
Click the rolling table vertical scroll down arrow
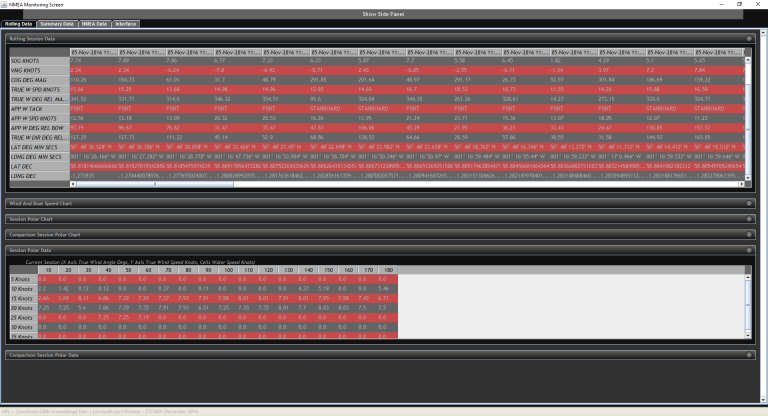tap(748, 178)
